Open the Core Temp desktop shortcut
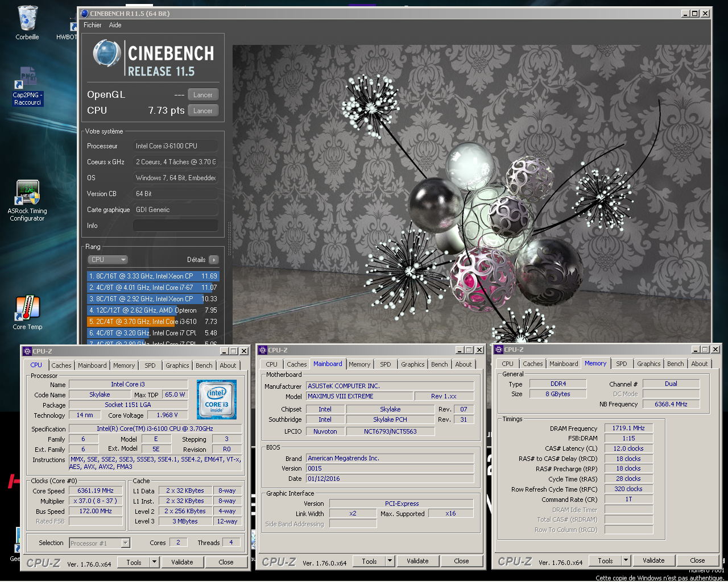This screenshot has height=582, width=728. click(x=27, y=313)
